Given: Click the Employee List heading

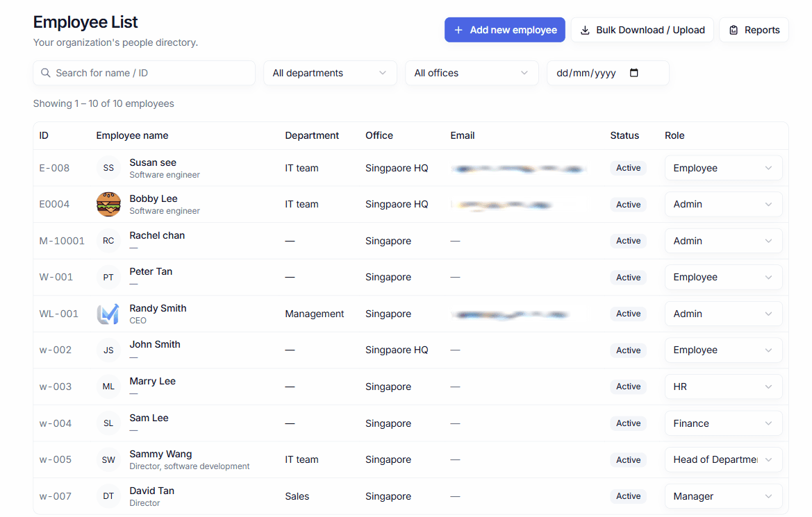Looking at the screenshot, I should [x=85, y=22].
